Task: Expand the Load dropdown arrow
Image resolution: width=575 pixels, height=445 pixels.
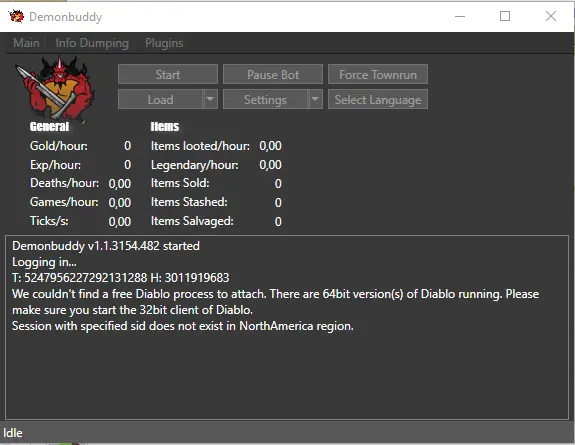Action: click(x=210, y=99)
